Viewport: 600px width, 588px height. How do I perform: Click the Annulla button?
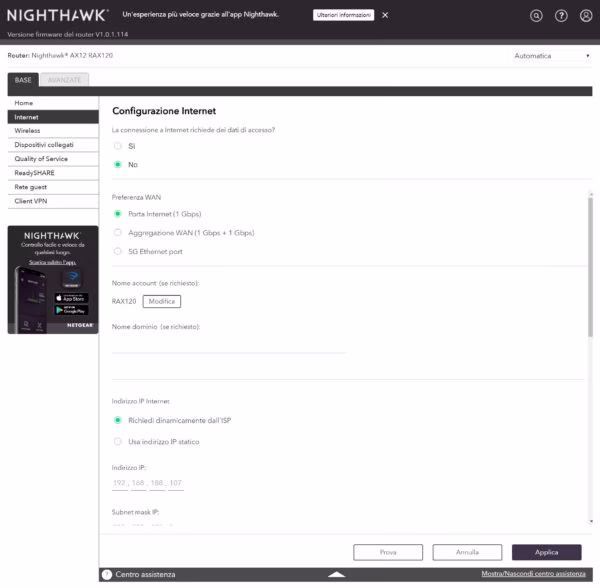tap(467, 552)
